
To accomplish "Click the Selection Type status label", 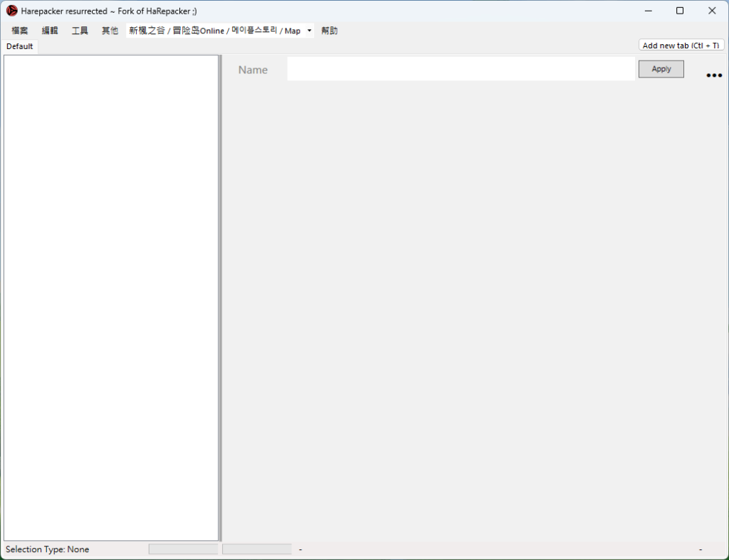I will click(x=48, y=549).
